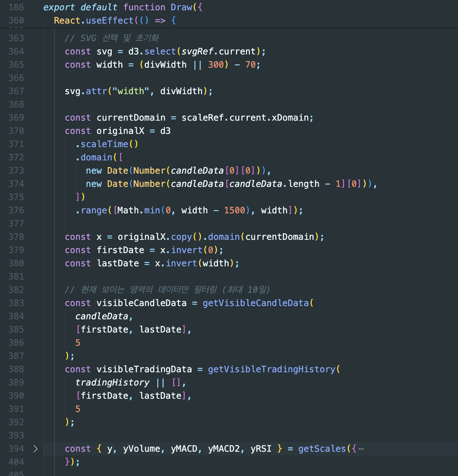458x476 pixels.
Task: Click line number 364
Action: (x=16, y=51)
